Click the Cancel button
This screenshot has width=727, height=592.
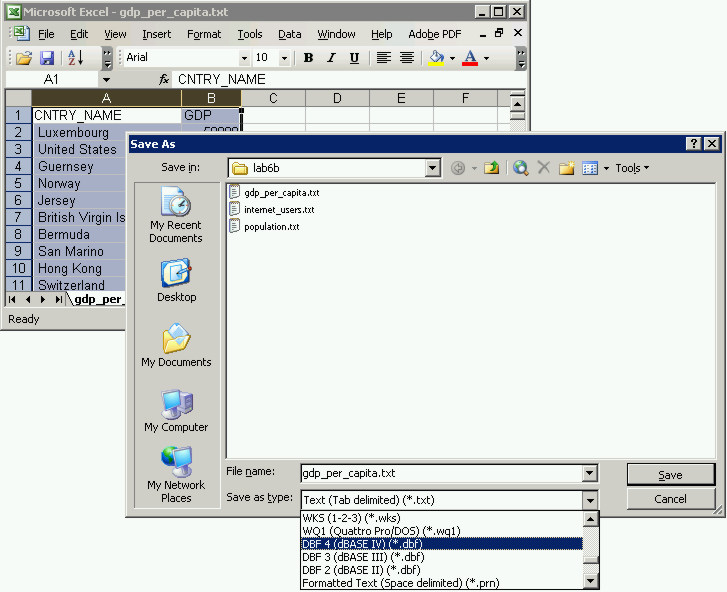click(x=670, y=499)
